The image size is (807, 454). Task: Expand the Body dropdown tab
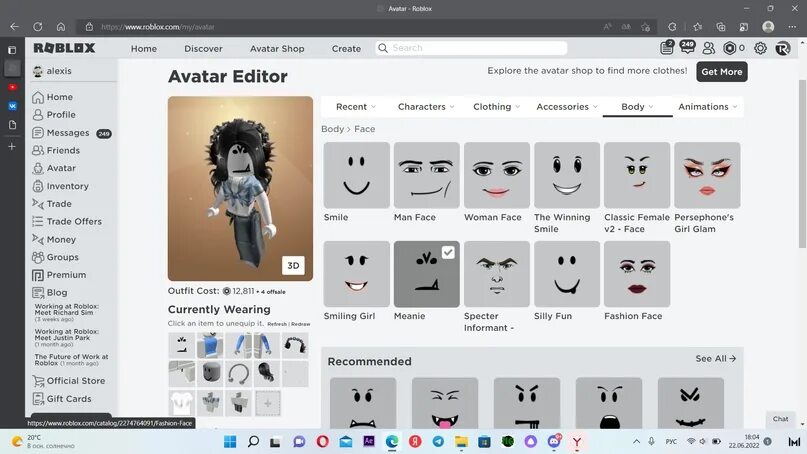click(x=637, y=107)
